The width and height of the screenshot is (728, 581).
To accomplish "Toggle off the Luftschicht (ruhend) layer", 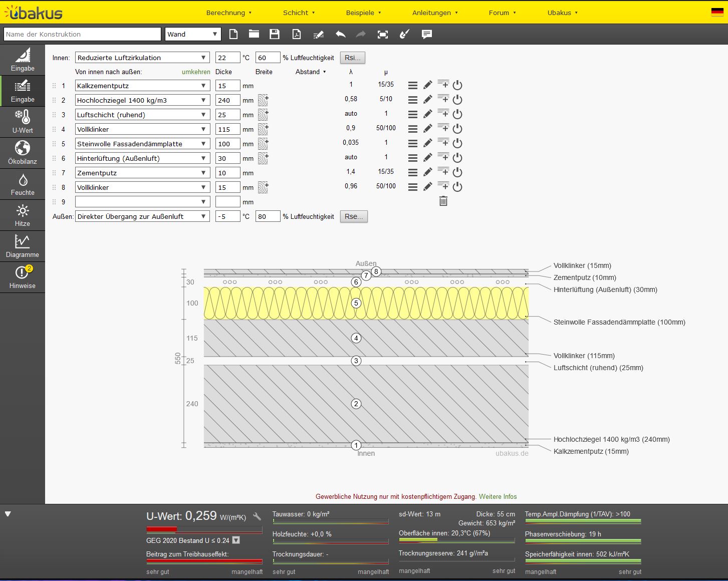I will [457, 114].
